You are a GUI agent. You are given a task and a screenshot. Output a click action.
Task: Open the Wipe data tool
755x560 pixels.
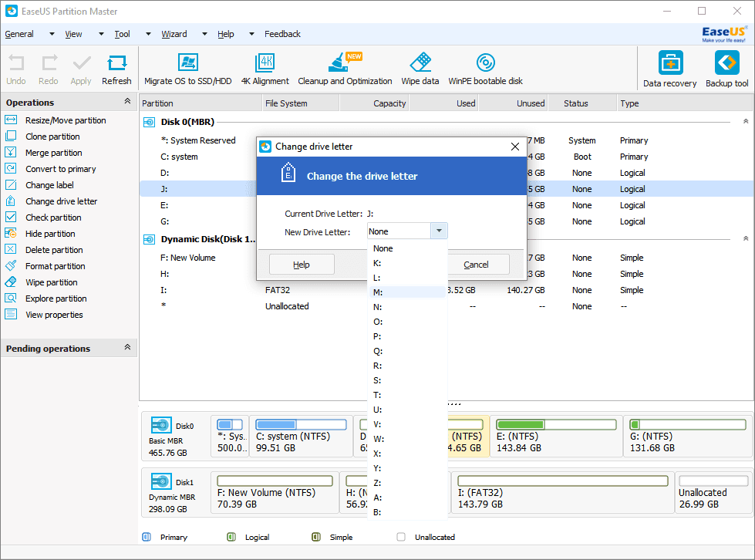420,69
